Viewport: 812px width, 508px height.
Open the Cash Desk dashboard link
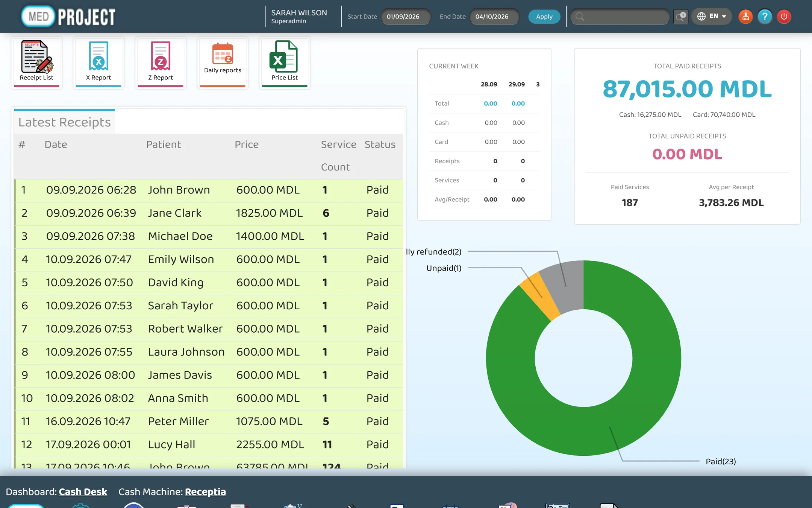pos(83,492)
